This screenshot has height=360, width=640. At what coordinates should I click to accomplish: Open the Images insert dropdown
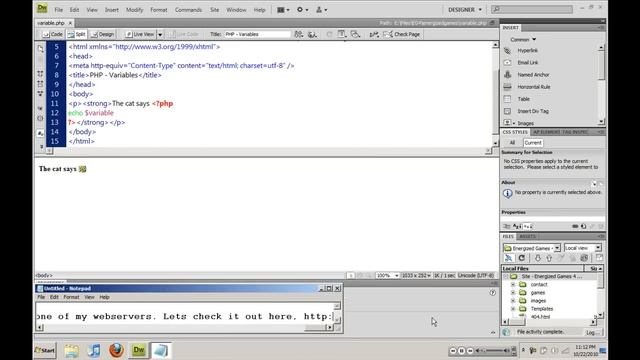pyautogui.click(x=519, y=123)
